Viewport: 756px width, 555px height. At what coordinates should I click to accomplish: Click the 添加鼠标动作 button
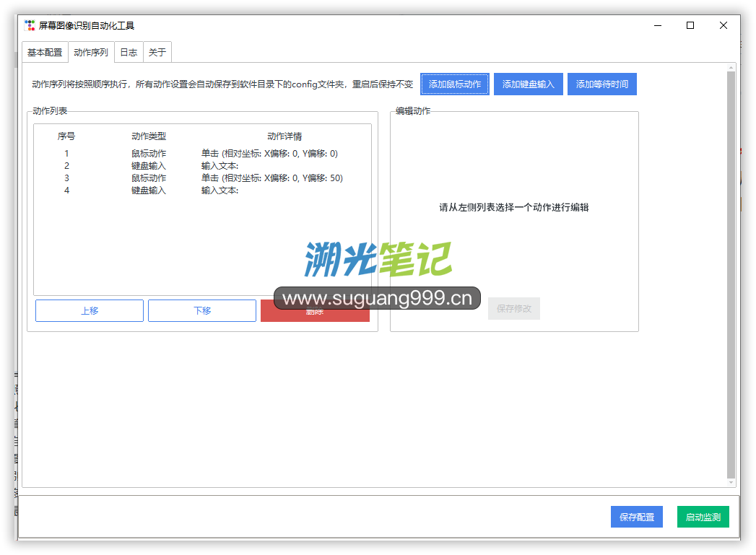pyautogui.click(x=455, y=84)
